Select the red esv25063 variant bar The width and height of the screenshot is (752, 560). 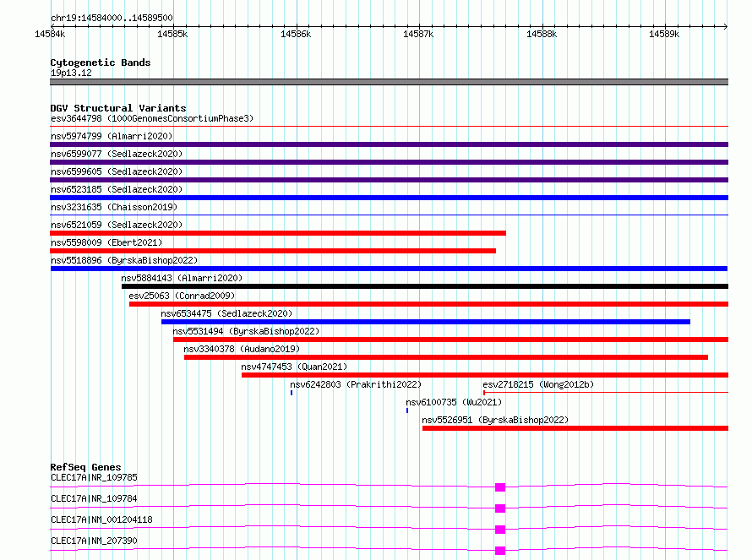[428, 304]
